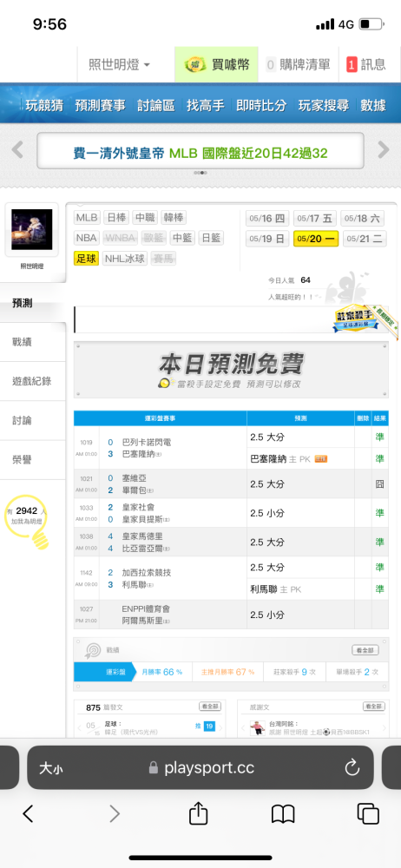Screen dimensions: 401x868
Task: Open 數據 data menu item
Action: click(x=373, y=105)
